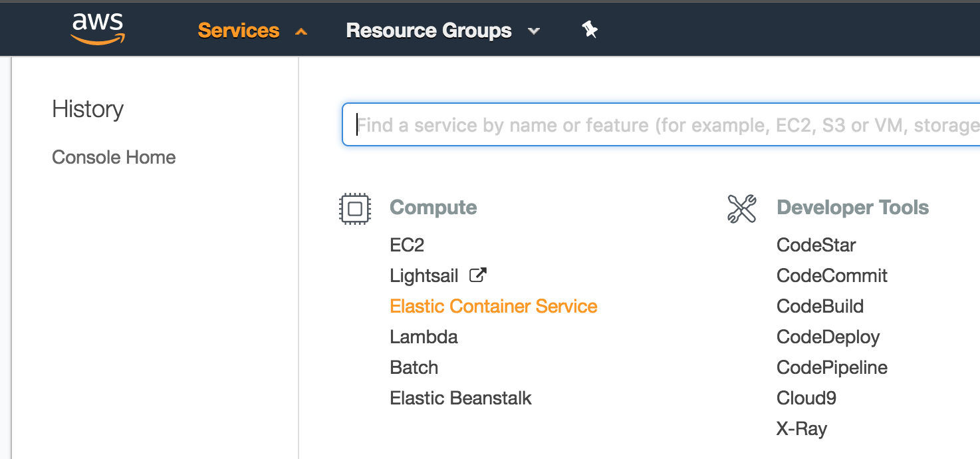Viewport: 980px width, 459px height.
Task: Expand the Resource Groups dropdown arrow
Action: (x=533, y=31)
